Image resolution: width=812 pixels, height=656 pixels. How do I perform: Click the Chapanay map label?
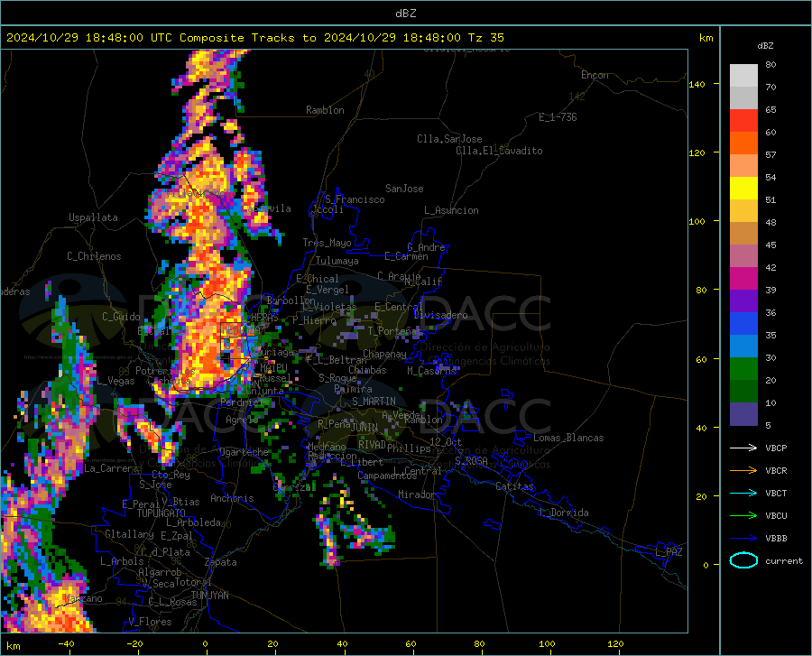[x=384, y=354]
